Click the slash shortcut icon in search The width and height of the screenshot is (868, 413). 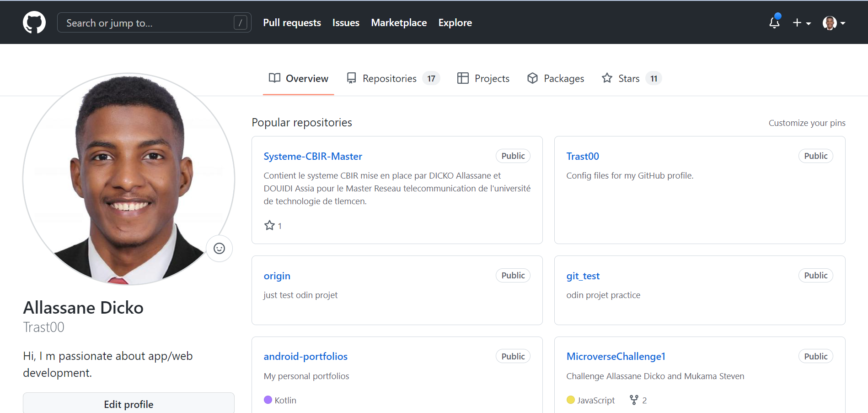point(240,22)
